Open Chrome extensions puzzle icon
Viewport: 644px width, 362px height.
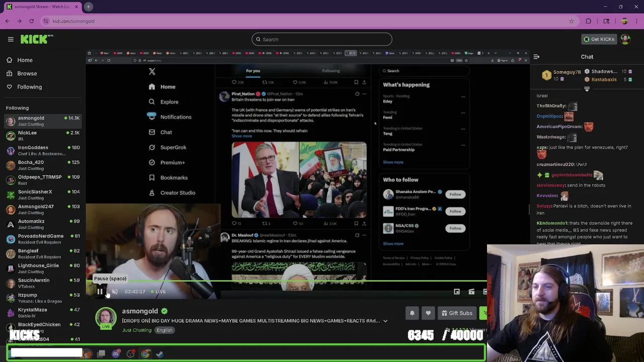589,21
